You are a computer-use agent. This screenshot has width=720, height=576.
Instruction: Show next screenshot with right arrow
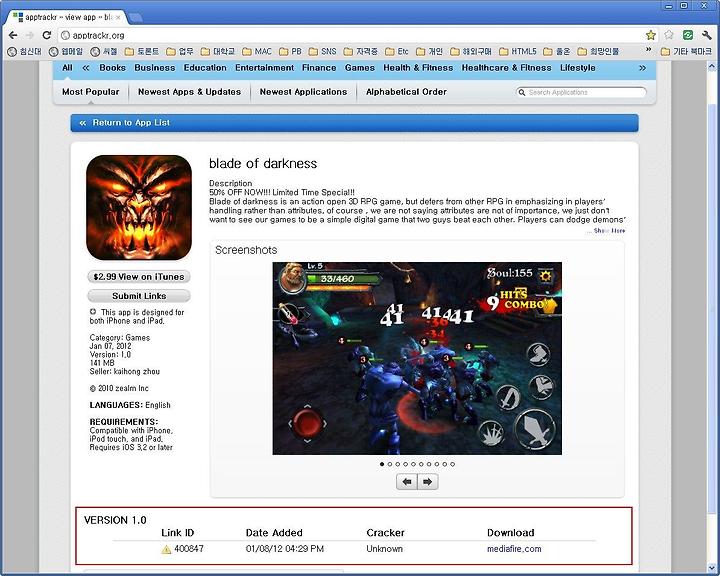point(428,482)
